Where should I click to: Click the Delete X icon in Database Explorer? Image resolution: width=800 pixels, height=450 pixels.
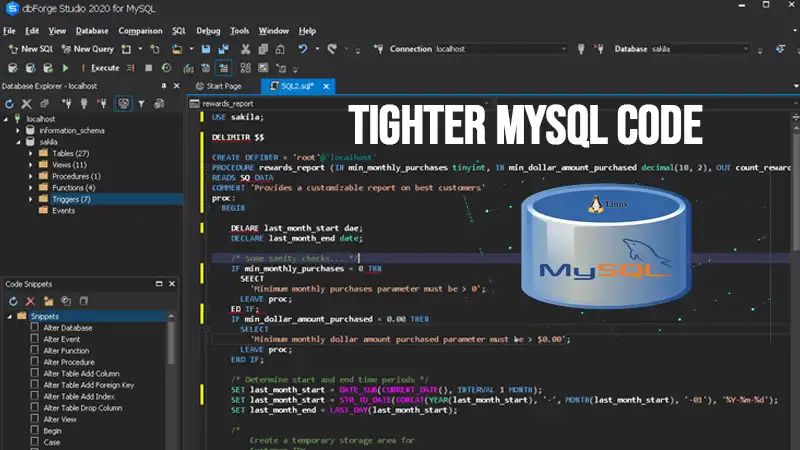[x=27, y=104]
